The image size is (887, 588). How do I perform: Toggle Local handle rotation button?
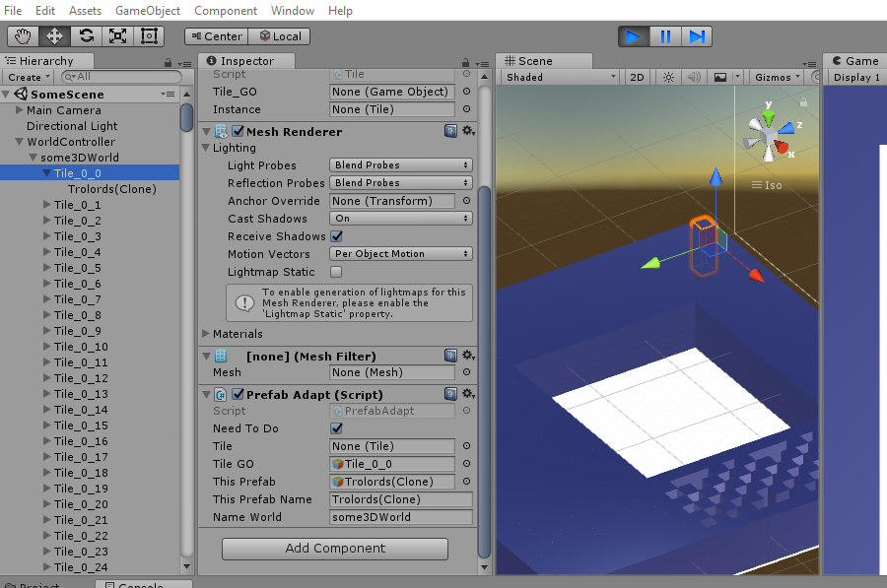280,36
